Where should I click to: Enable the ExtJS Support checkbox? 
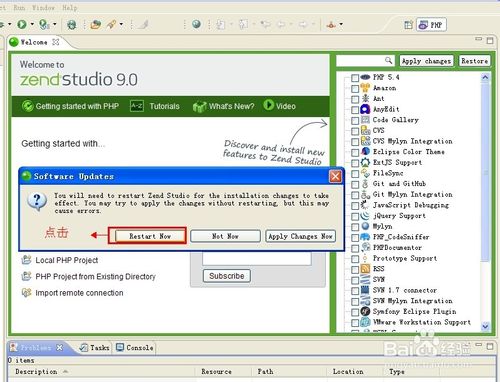coord(355,163)
